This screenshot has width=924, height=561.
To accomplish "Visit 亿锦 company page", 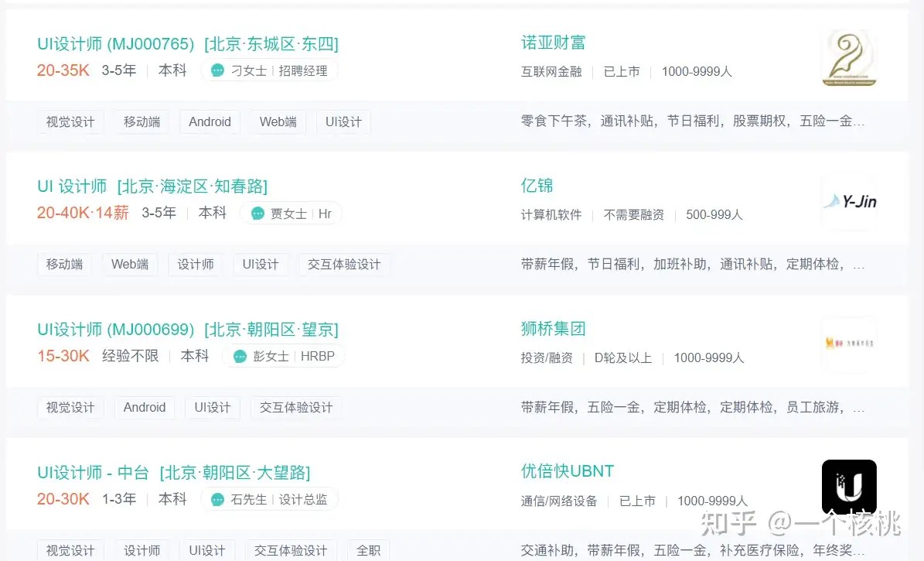I will tap(537, 186).
